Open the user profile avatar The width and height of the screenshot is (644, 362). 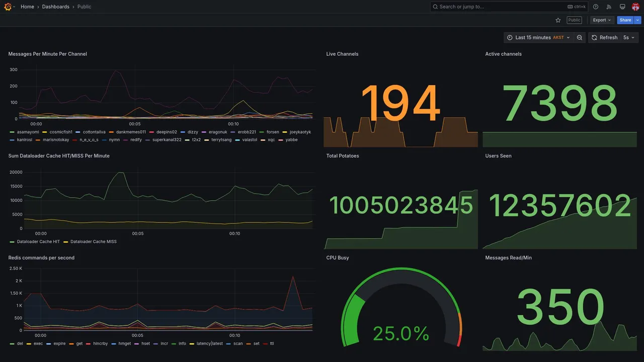point(635,7)
